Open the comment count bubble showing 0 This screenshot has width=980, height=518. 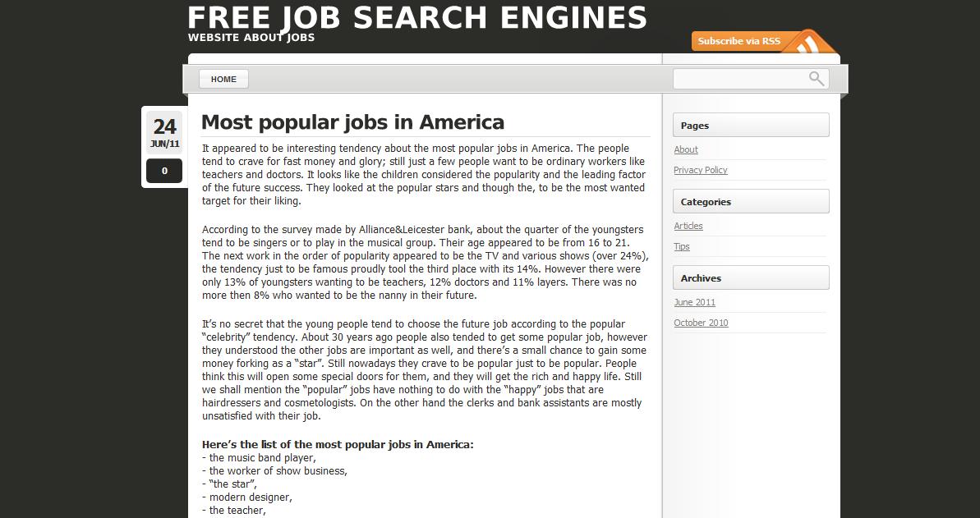coord(164,171)
